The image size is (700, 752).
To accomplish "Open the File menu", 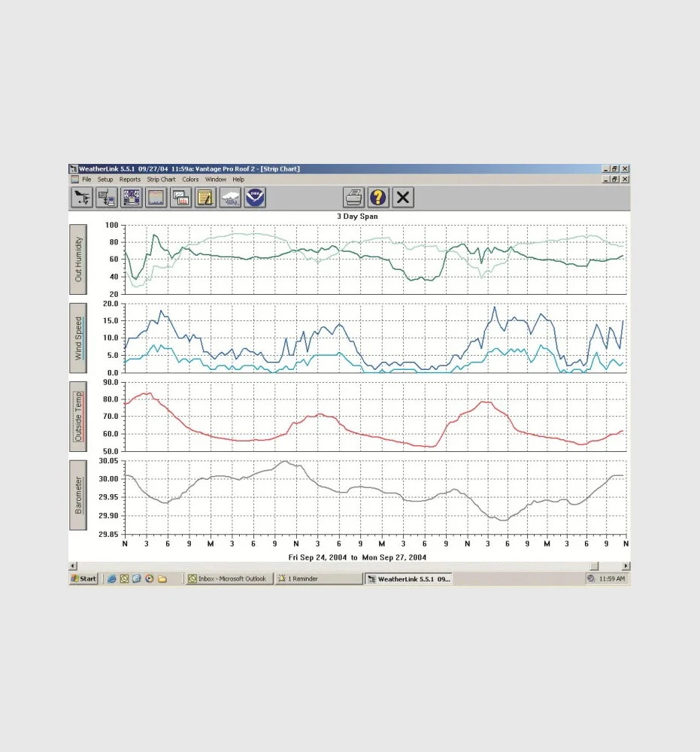I will (x=87, y=180).
